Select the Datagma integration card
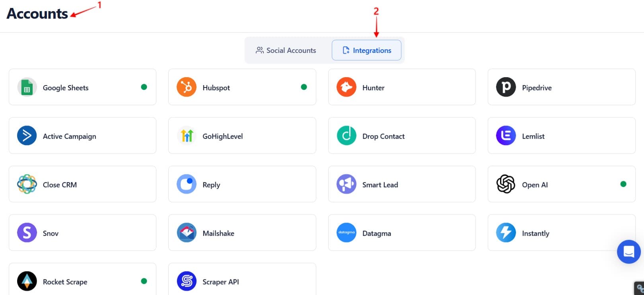The image size is (644, 295). click(x=402, y=233)
